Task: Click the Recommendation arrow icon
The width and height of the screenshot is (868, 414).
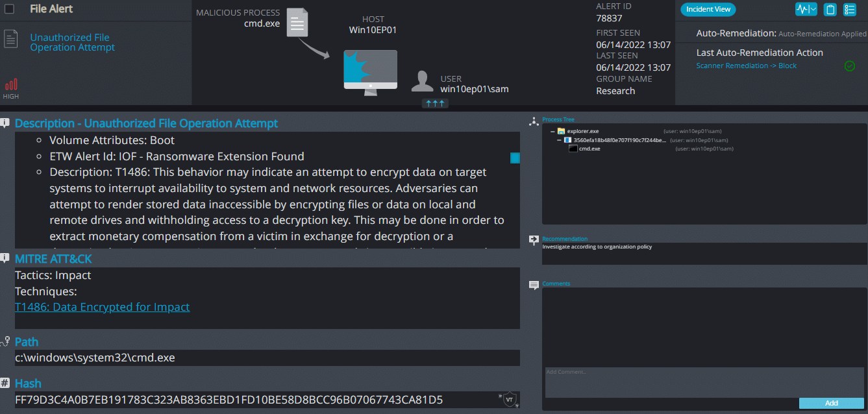Action: tap(534, 239)
